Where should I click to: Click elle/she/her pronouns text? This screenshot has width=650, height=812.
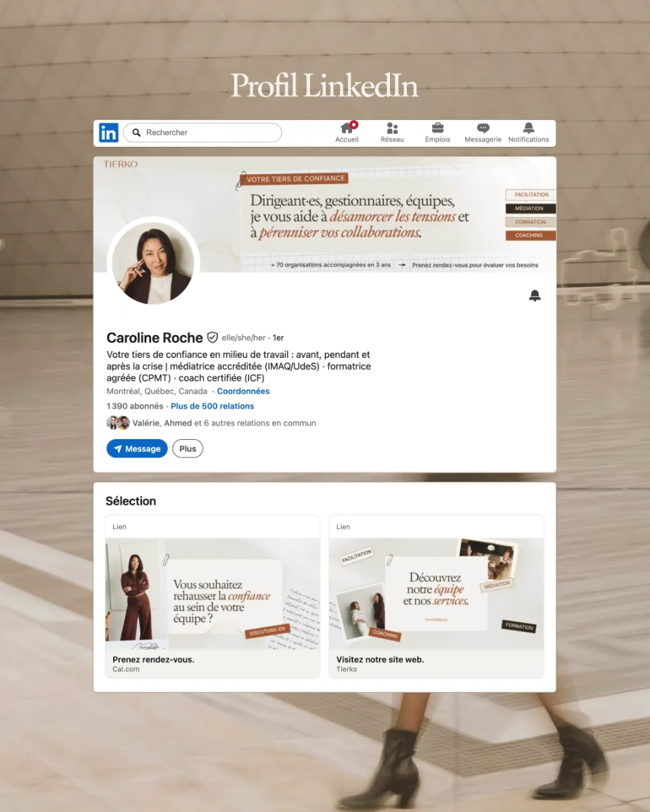tap(244, 338)
